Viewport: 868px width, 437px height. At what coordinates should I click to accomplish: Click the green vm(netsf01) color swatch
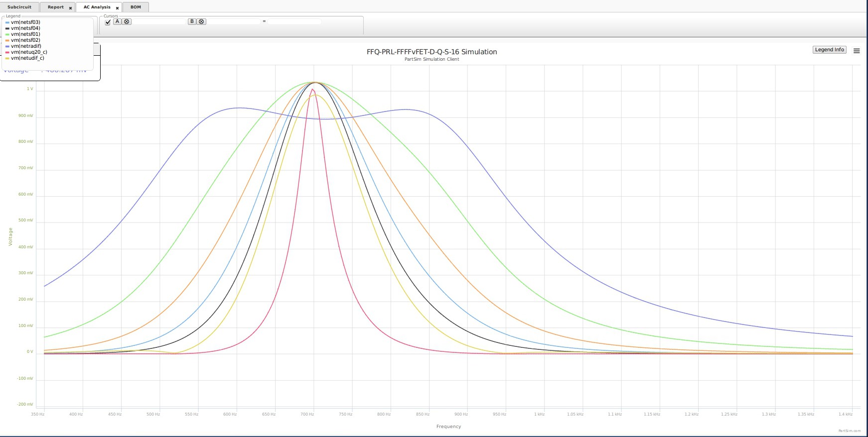pos(7,34)
